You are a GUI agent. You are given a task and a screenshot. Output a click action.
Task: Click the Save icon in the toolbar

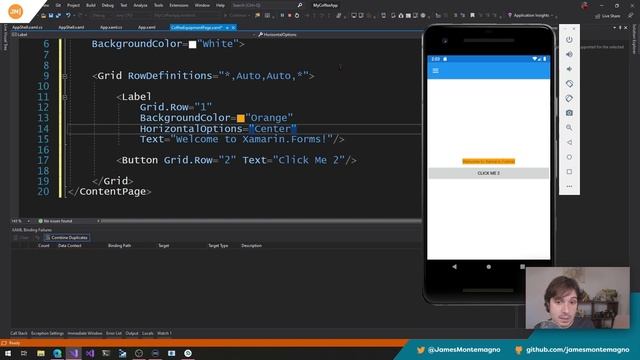click(51, 16)
